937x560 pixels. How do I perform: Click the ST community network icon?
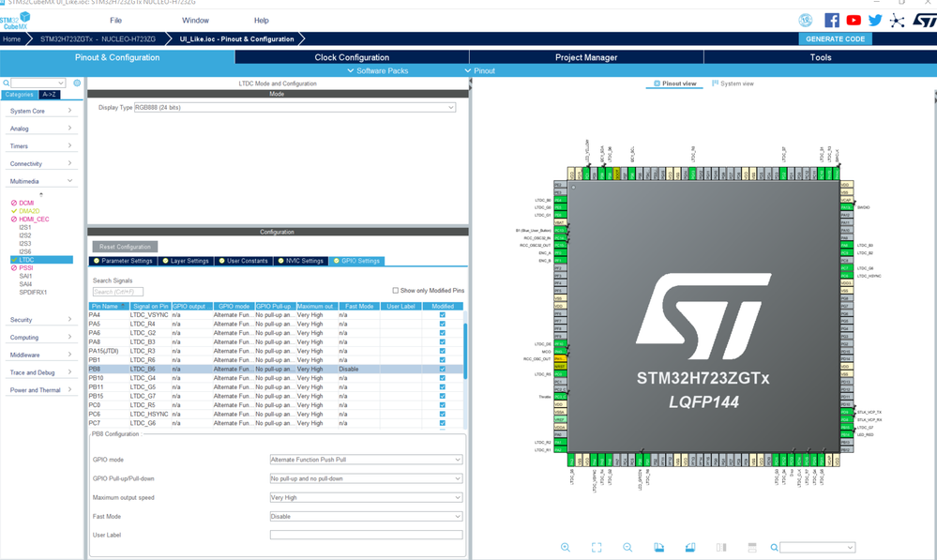tap(897, 21)
